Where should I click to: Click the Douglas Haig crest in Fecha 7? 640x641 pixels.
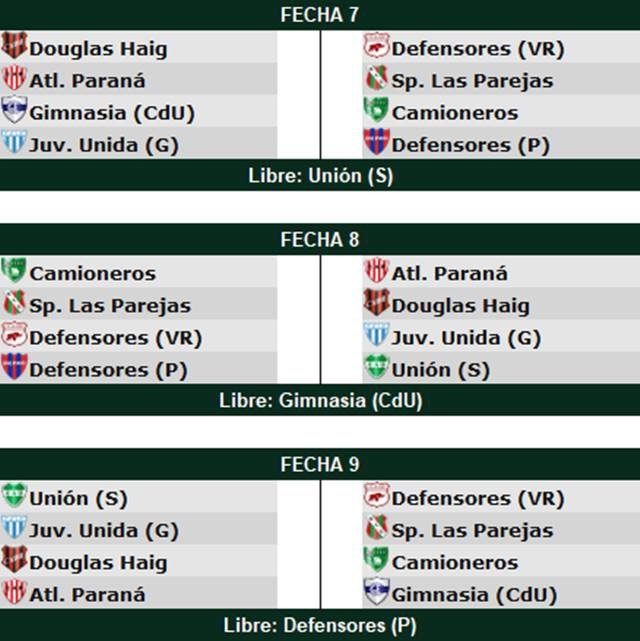point(14,47)
